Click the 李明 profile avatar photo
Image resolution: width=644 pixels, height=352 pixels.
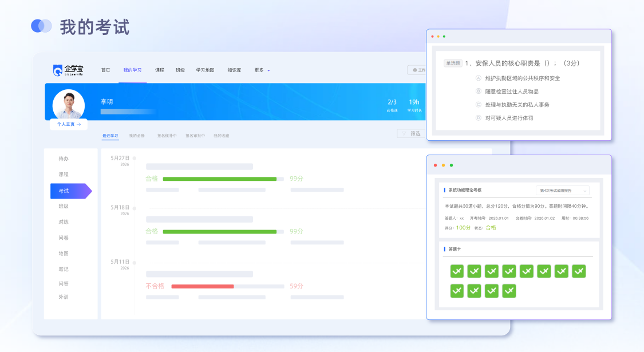coord(69,104)
